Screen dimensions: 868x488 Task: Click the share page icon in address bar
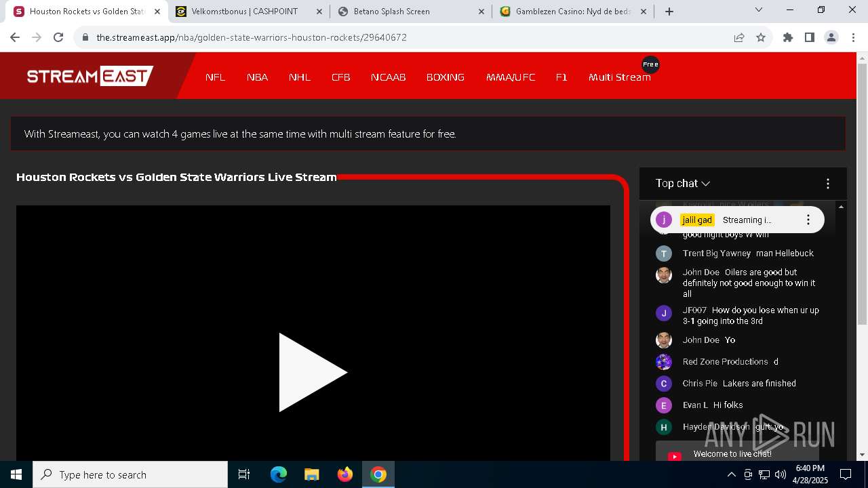point(739,37)
